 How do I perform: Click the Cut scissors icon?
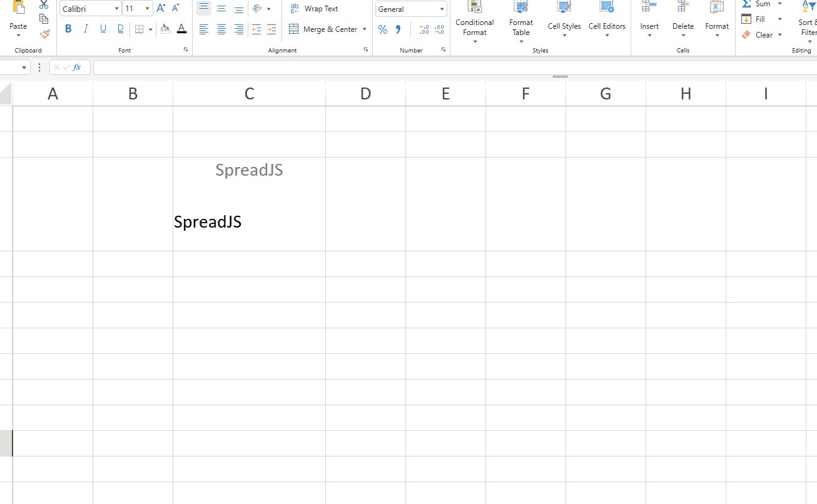(44, 4)
